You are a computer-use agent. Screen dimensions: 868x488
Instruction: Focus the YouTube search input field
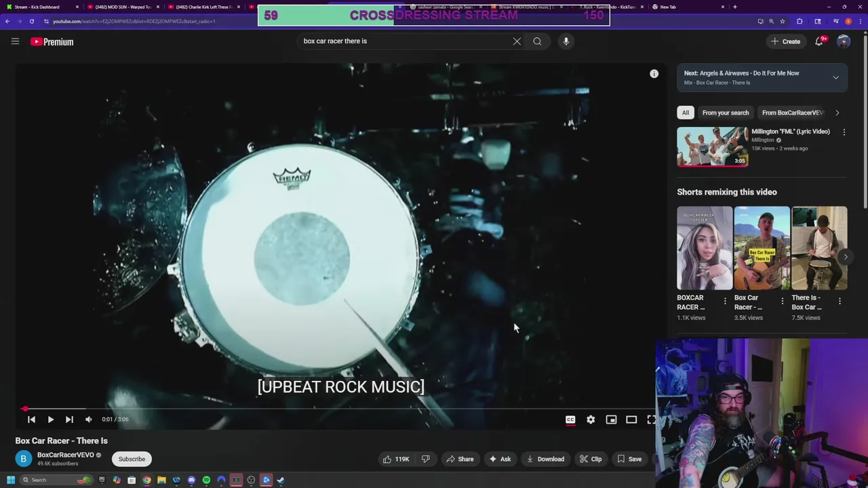(404, 41)
